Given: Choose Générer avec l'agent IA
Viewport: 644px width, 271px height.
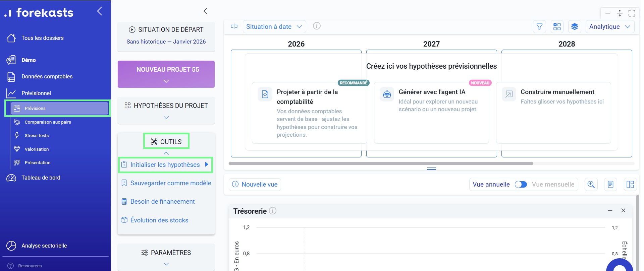Looking at the screenshot, I should tap(431, 113).
